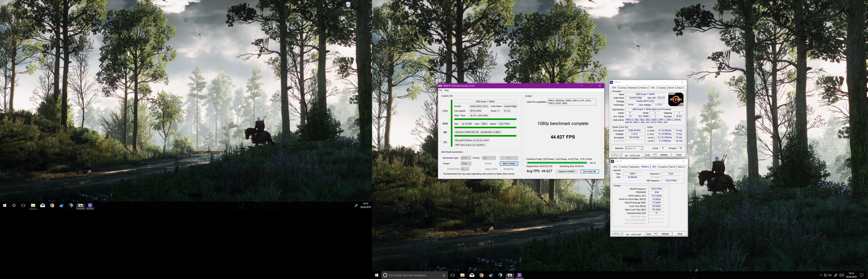Open Bench tab in upper CPU-Z
This screenshot has width=868, height=279.
tap(671, 88)
